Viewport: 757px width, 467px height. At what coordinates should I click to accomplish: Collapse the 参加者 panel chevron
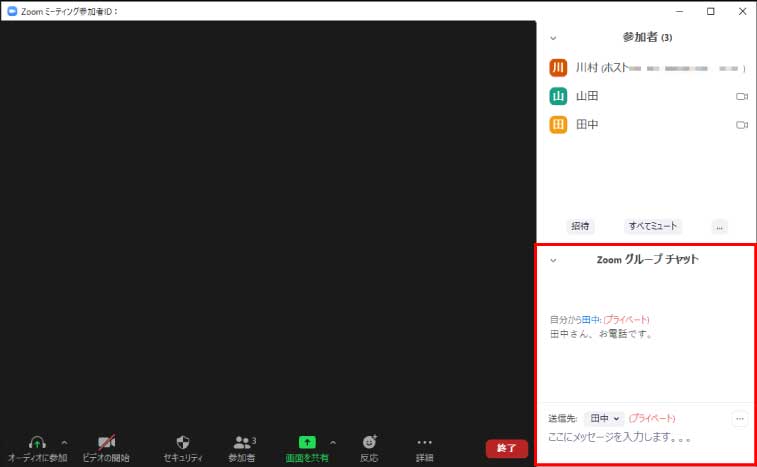[553, 37]
